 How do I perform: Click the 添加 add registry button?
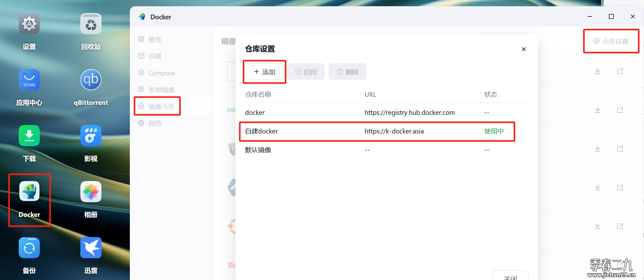click(264, 72)
